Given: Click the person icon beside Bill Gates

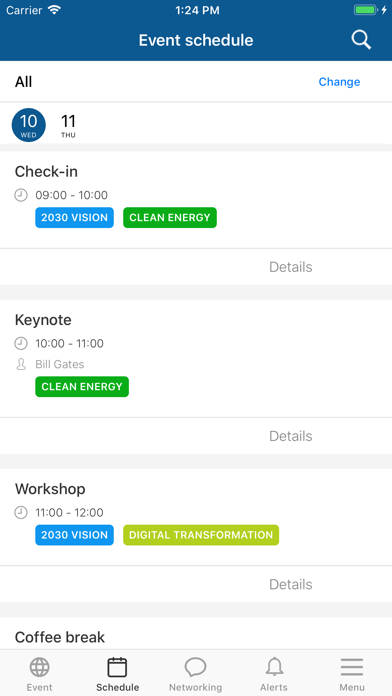Looking at the screenshot, I should click(21, 364).
